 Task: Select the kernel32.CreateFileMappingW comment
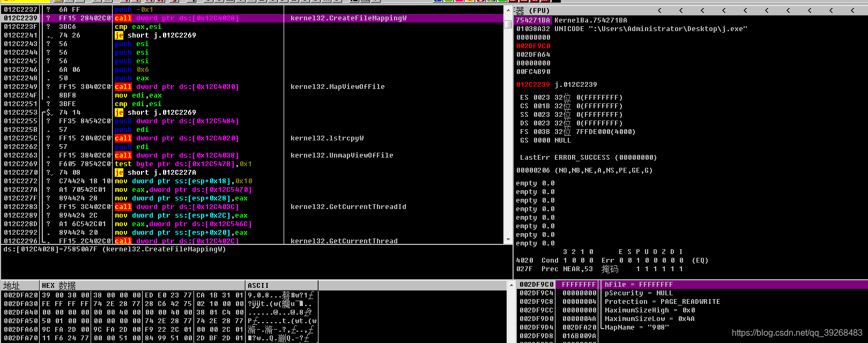pos(348,18)
